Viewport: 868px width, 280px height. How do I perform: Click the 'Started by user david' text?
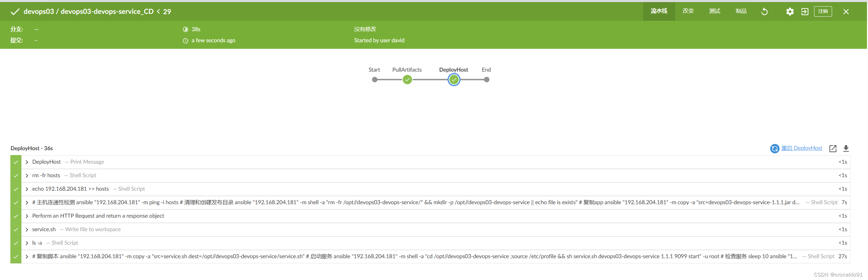[x=379, y=40]
